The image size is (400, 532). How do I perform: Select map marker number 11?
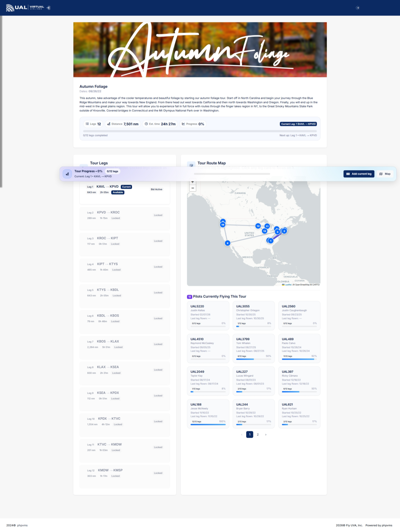pyautogui.click(x=267, y=226)
